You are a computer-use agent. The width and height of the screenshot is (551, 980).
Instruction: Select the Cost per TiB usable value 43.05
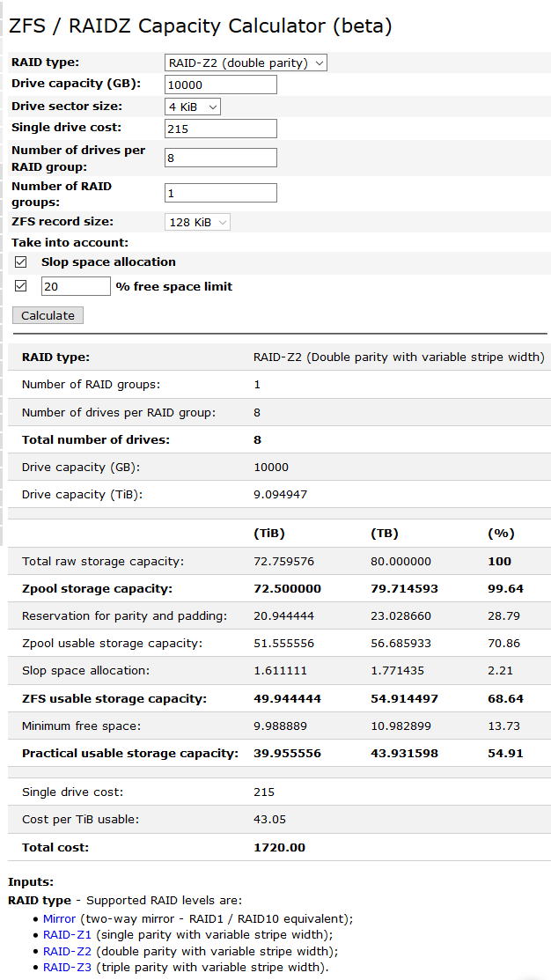(x=270, y=820)
